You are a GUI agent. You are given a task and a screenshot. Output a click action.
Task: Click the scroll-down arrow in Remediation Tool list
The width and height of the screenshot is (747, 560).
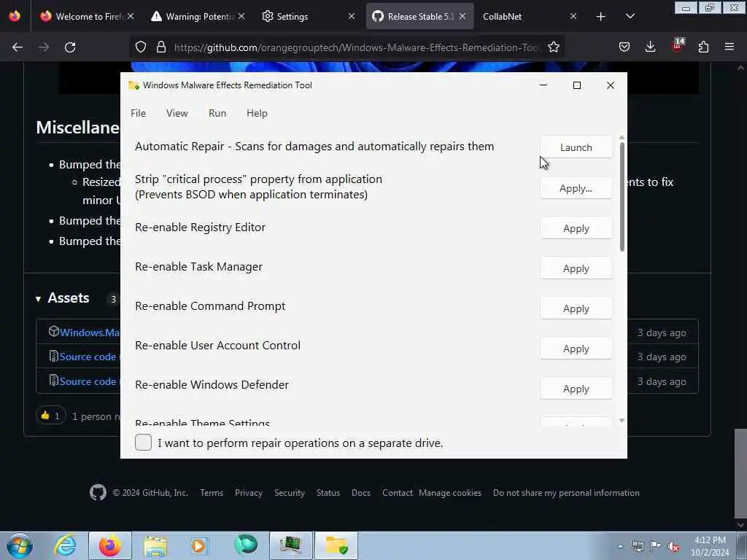tap(622, 421)
